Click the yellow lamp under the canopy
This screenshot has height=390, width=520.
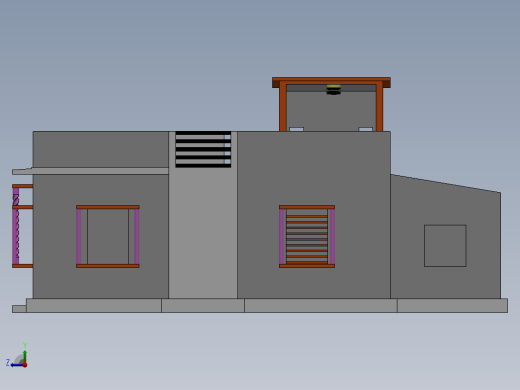[x=333, y=89]
